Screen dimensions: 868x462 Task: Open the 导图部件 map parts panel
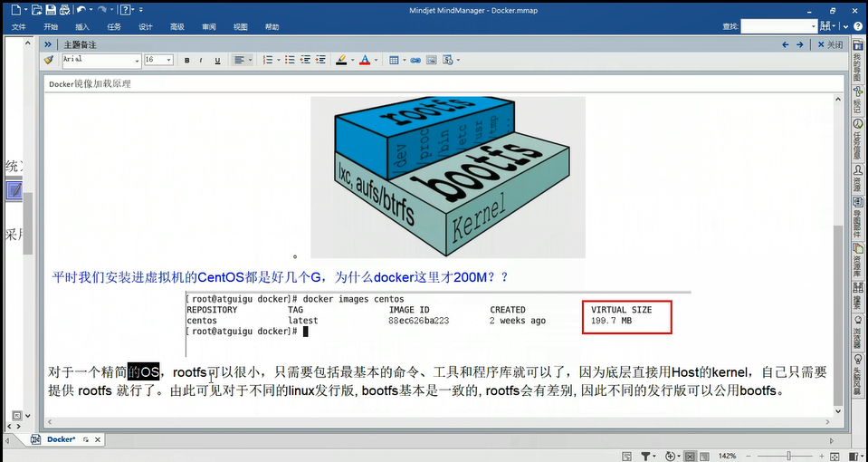857,217
